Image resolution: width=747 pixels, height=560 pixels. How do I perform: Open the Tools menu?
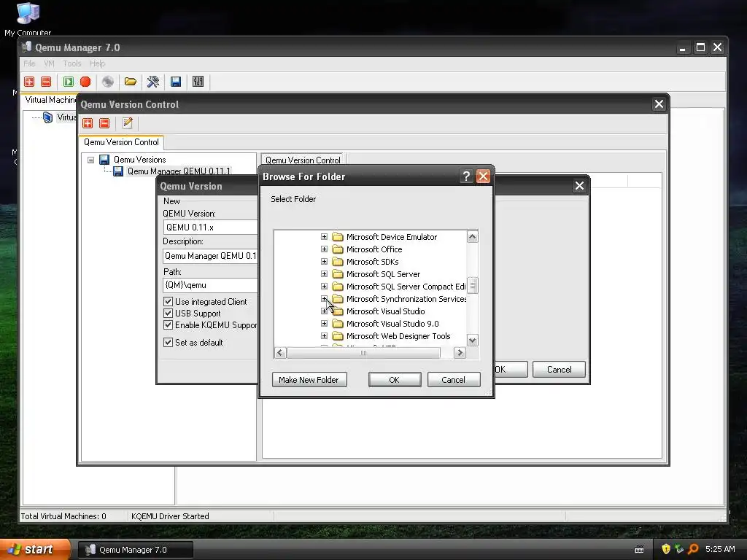pyautogui.click(x=72, y=63)
